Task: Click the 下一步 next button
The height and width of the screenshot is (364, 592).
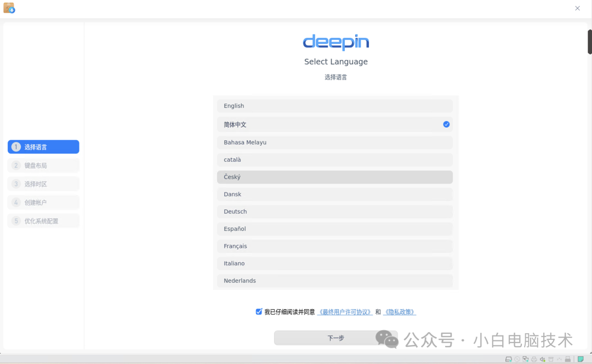Action: 335,338
